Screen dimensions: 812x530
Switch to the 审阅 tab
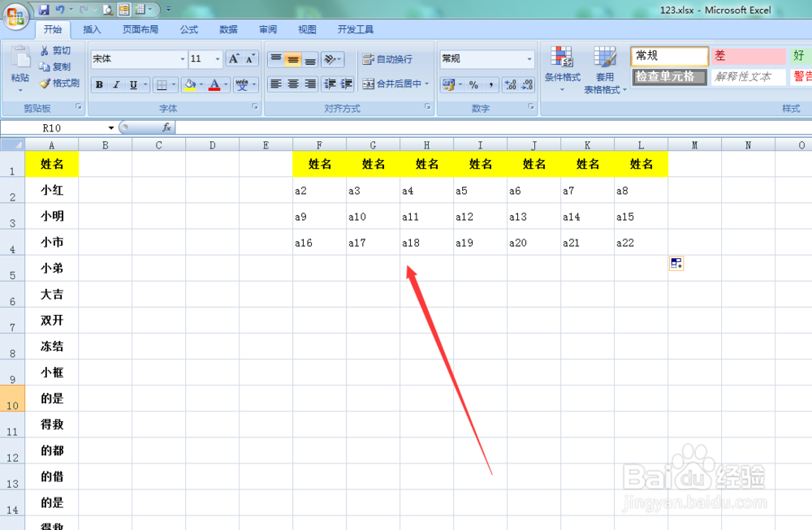pyautogui.click(x=268, y=29)
